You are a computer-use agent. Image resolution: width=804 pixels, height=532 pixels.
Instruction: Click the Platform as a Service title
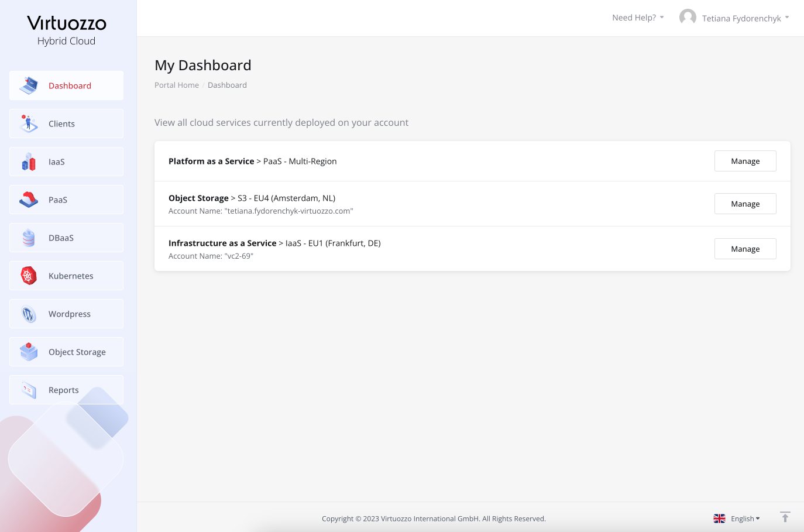coord(211,161)
